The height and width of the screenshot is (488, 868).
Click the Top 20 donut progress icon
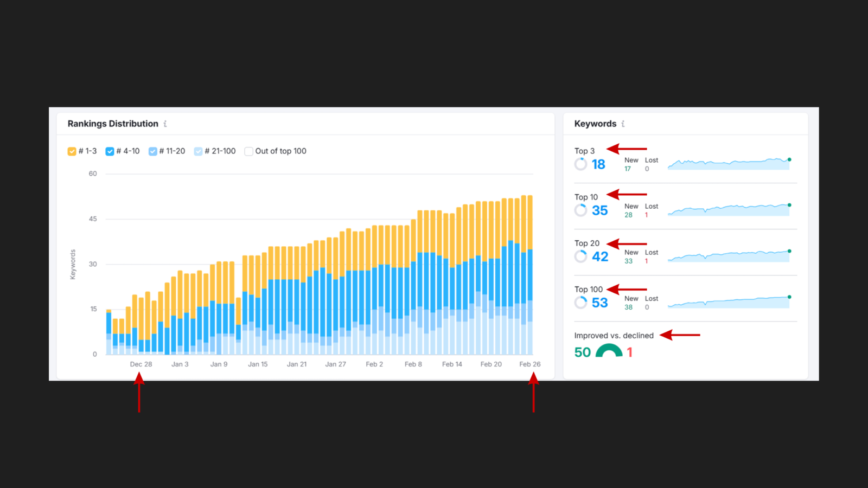pyautogui.click(x=580, y=256)
